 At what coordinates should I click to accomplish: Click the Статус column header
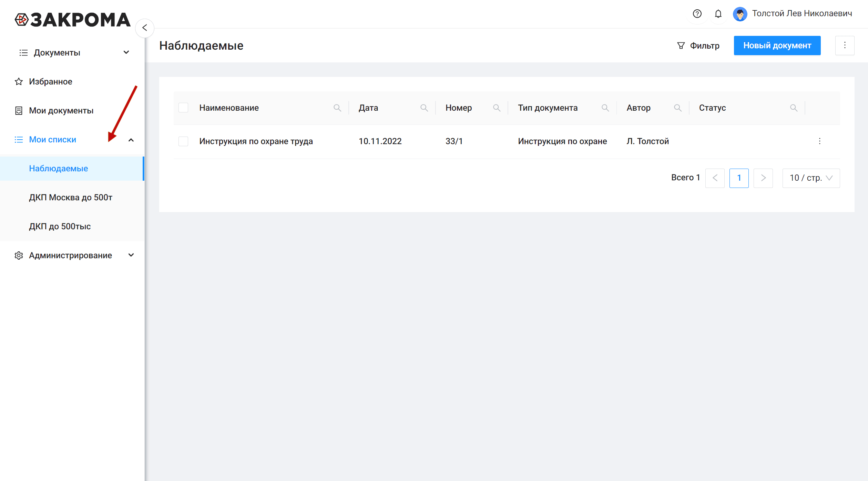tap(712, 108)
